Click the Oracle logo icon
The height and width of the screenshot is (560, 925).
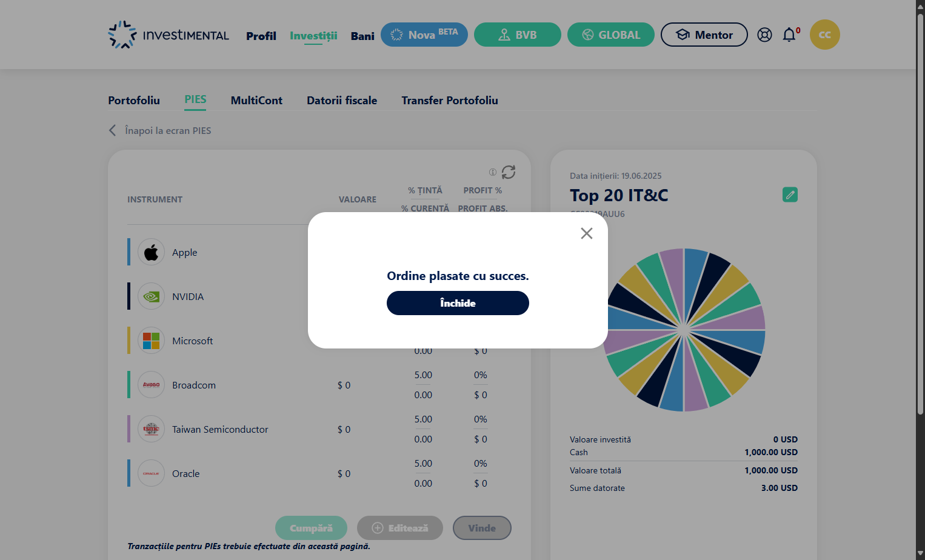(x=151, y=473)
